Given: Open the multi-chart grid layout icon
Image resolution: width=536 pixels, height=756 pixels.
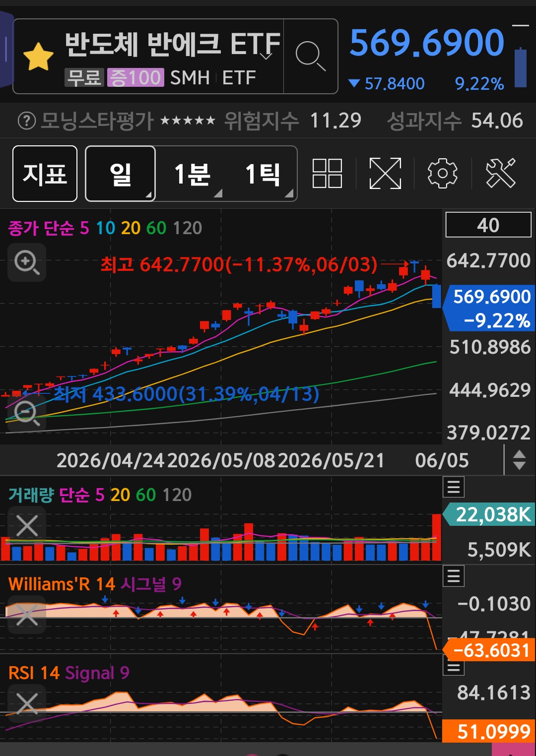Looking at the screenshot, I should click(327, 174).
